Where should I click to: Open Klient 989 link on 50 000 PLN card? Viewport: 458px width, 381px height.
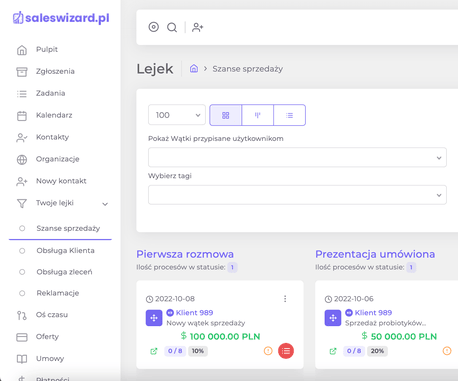click(x=373, y=313)
